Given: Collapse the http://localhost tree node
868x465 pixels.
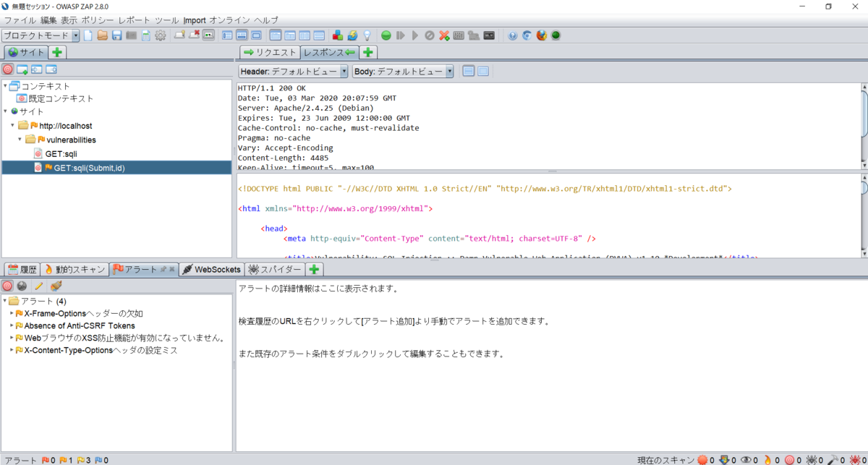Looking at the screenshot, I should (x=13, y=125).
